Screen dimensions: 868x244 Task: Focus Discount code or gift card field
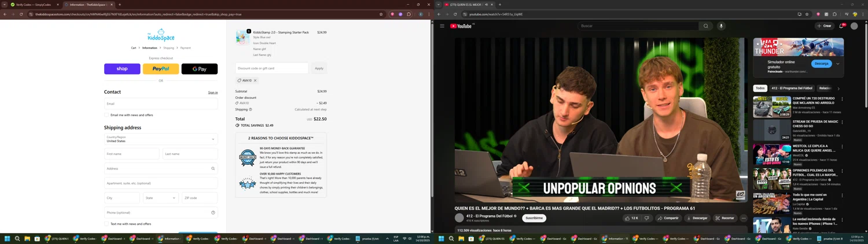coord(272,68)
